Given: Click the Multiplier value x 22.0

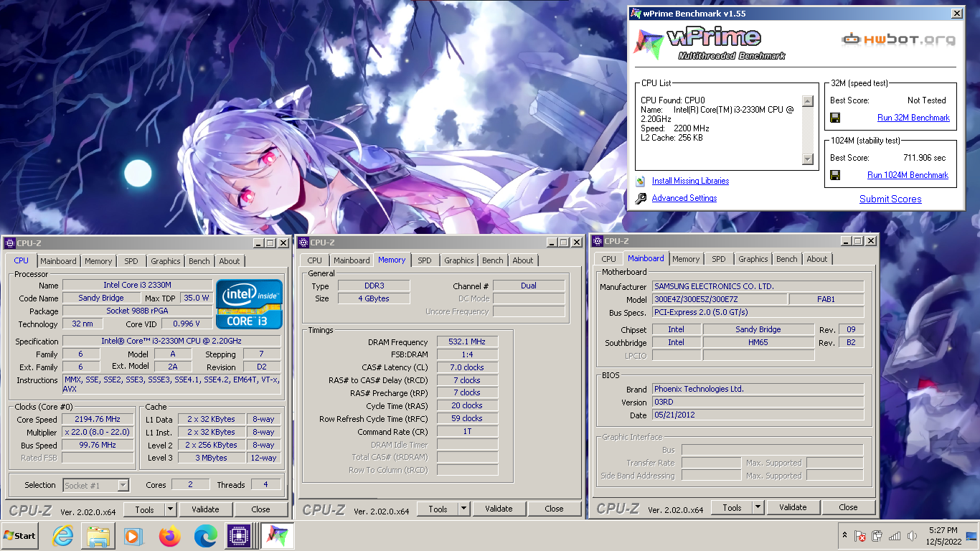Looking at the screenshot, I should [98, 432].
